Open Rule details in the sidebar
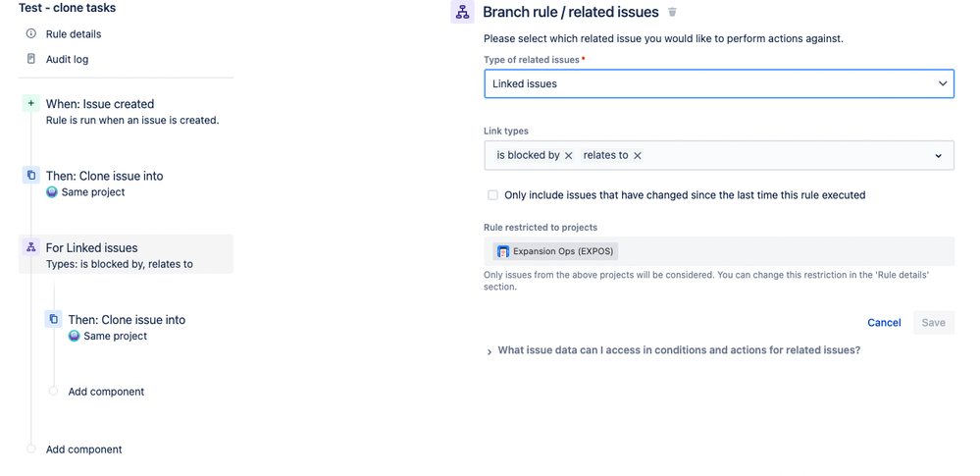Viewport: 980px width, 476px height. coord(74,33)
